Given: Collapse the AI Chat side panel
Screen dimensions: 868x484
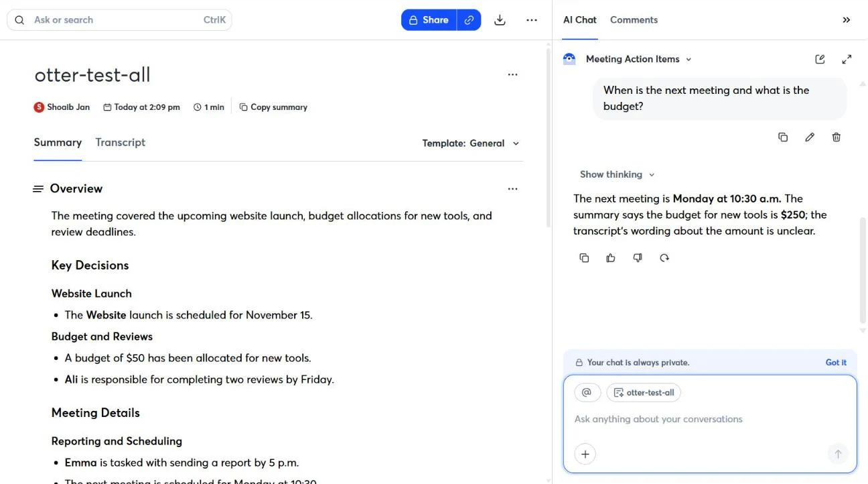Looking at the screenshot, I should 847,20.
